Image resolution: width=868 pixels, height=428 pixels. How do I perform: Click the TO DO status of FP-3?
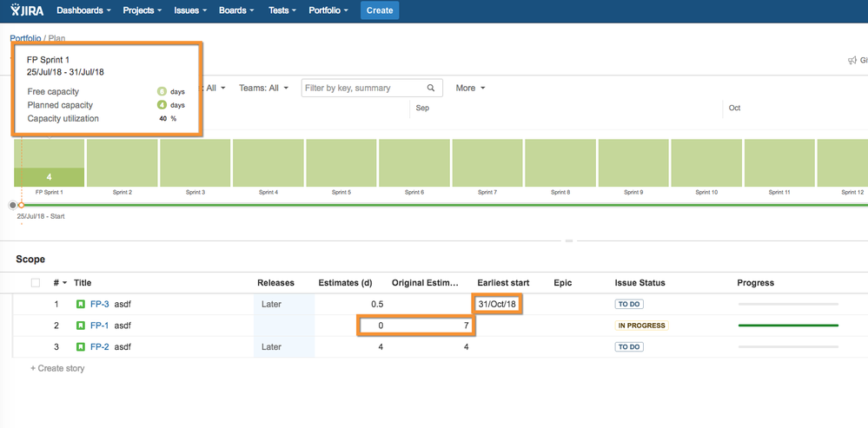click(629, 304)
